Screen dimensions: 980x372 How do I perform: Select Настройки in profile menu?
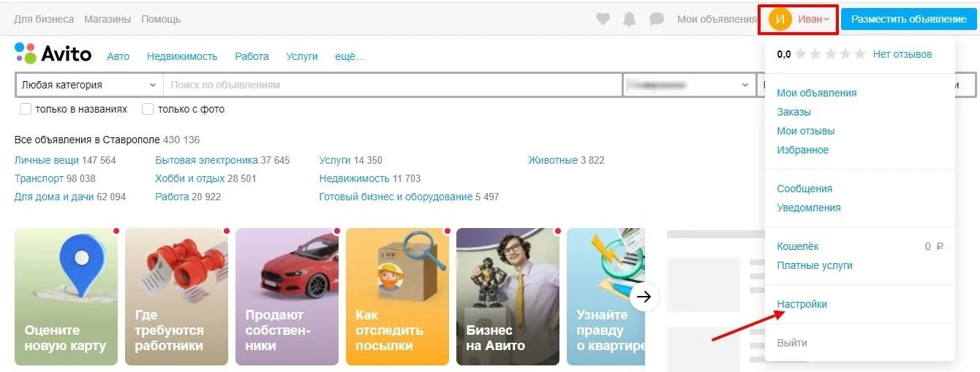tap(802, 304)
